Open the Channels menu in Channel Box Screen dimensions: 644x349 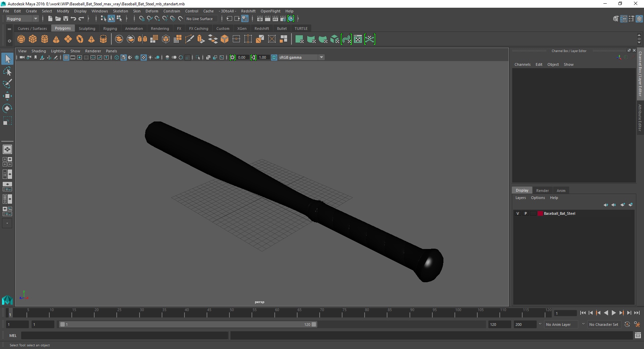(523, 64)
